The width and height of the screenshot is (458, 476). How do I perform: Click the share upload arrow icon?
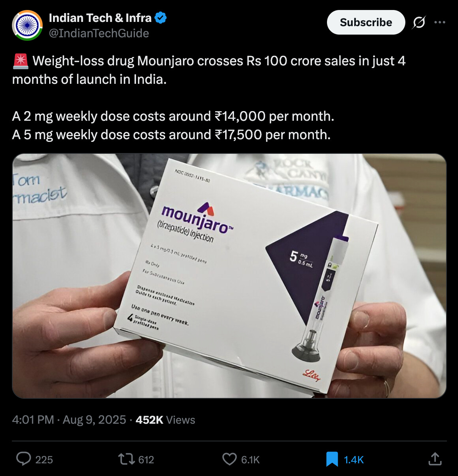click(435, 459)
